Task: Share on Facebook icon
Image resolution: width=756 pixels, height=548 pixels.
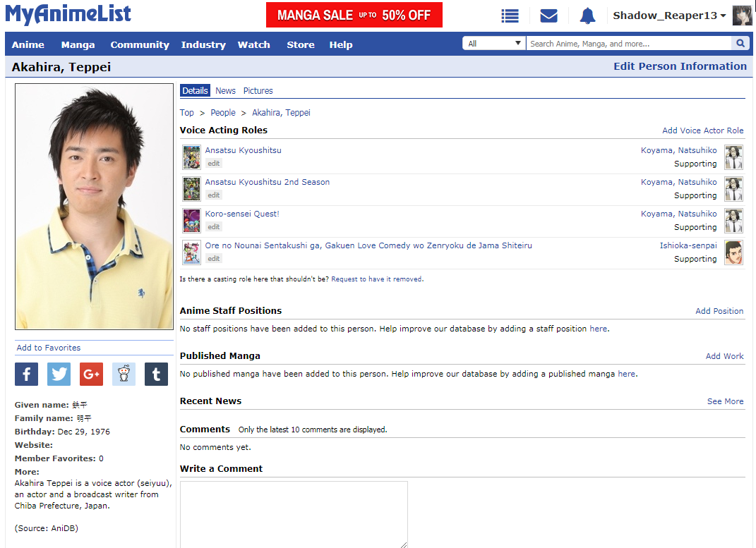Action: coord(26,374)
